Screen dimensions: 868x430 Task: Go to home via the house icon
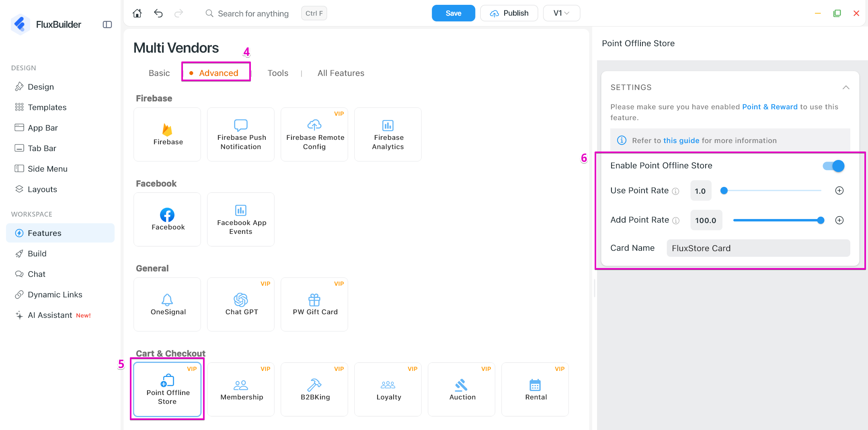[137, 13]
